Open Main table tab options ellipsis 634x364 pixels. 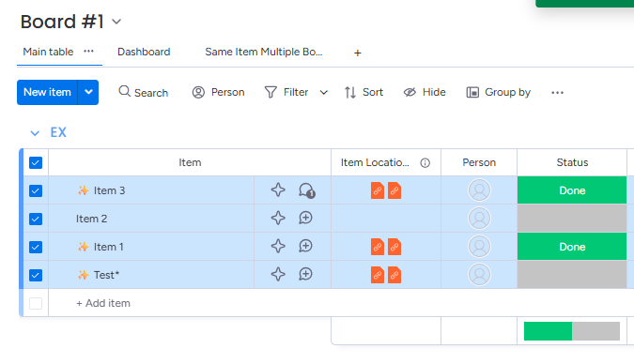point(88,52)
